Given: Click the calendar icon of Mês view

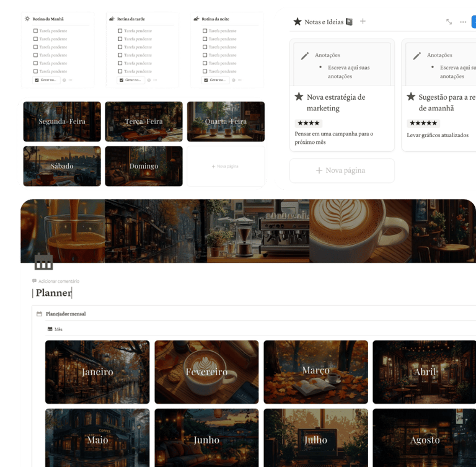Looking at the screenshot, I should pos(50,329).
